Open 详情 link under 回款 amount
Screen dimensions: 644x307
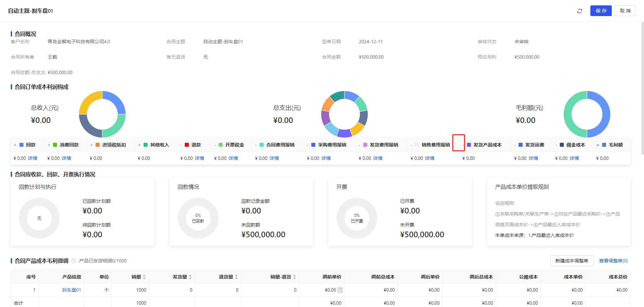pyautogui.click(x=33, y=158)
